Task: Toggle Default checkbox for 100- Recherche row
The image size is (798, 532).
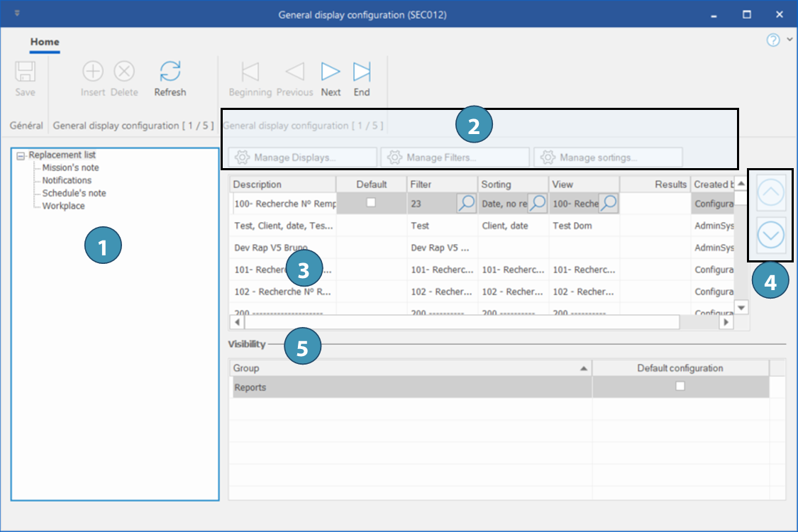Action: (x=370, y=203)
